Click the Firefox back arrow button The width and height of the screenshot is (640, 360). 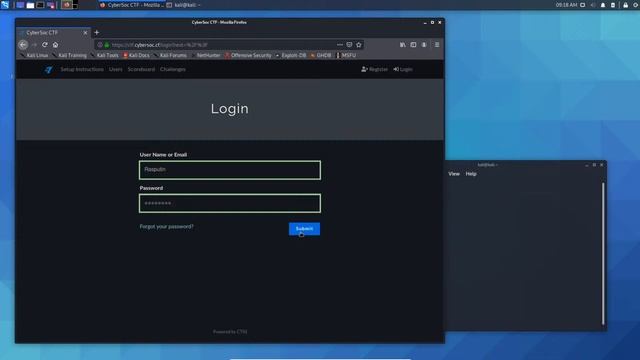[23, 45]
